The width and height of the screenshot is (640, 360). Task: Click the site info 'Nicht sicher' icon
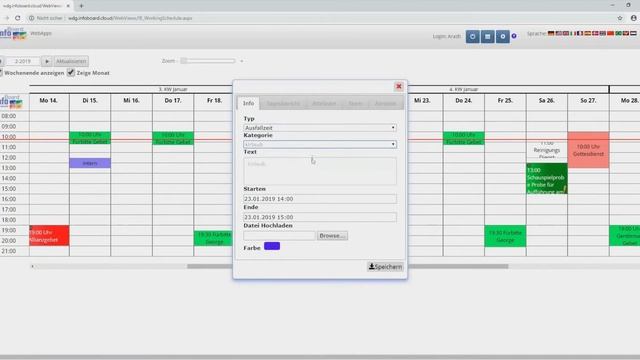[x=31, y=18]
